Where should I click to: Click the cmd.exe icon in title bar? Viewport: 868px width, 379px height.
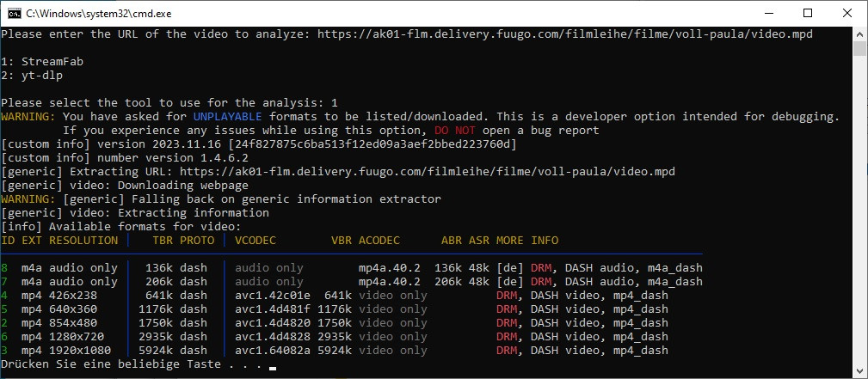pyautogui.click(x=13, y=13)
